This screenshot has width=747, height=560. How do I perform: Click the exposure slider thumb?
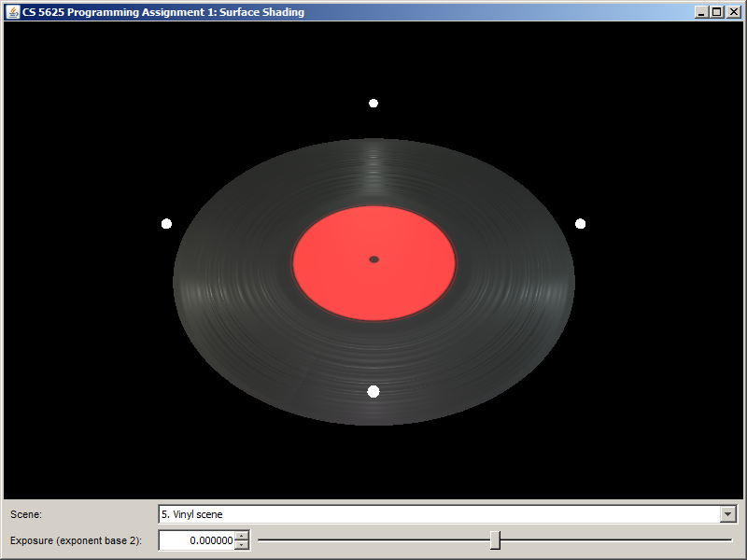point(495,540)
